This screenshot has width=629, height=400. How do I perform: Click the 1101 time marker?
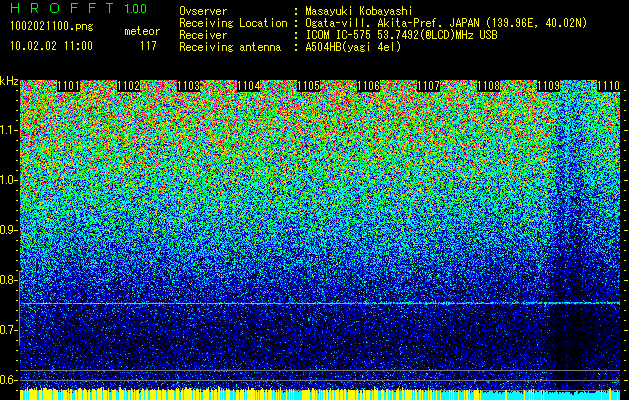click(x=68, y=86)
